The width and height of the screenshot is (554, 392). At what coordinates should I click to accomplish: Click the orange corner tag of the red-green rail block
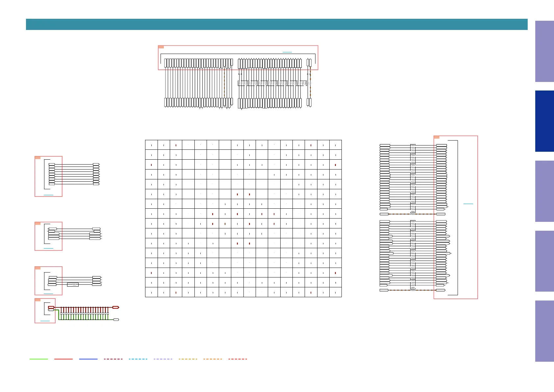point(38,300)
